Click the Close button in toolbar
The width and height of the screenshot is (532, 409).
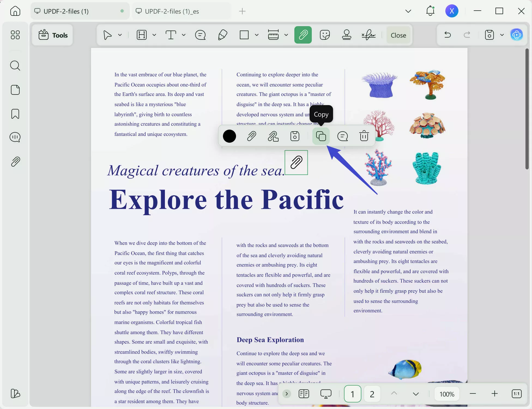(398, 35)
